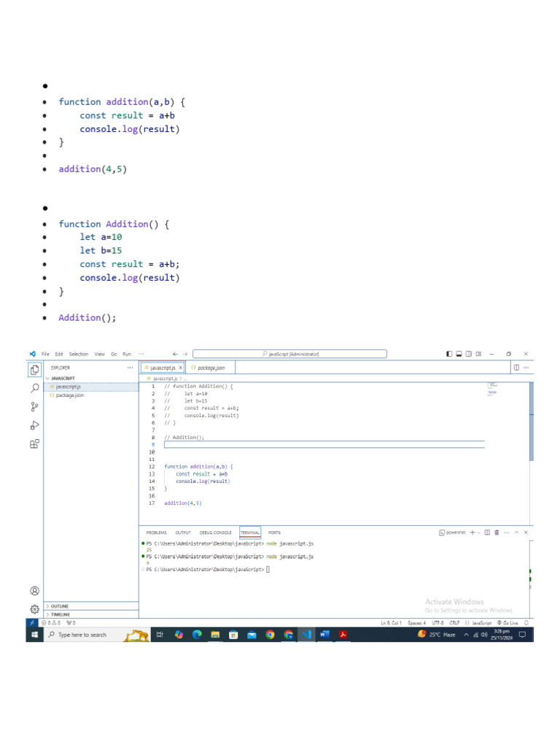Open the Source Control view
Screen dimensions: 560x747
pos(34,406)
